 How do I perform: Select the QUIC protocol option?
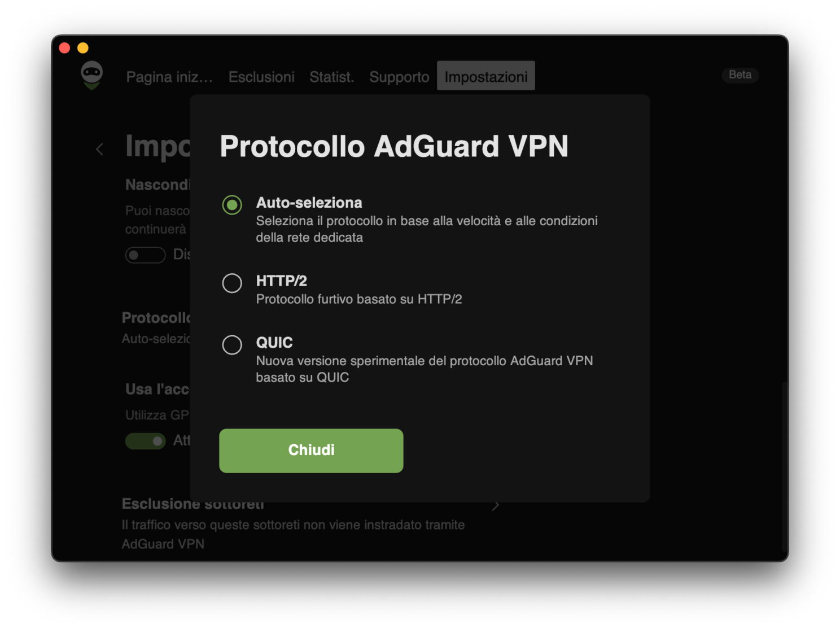point(232,345)
